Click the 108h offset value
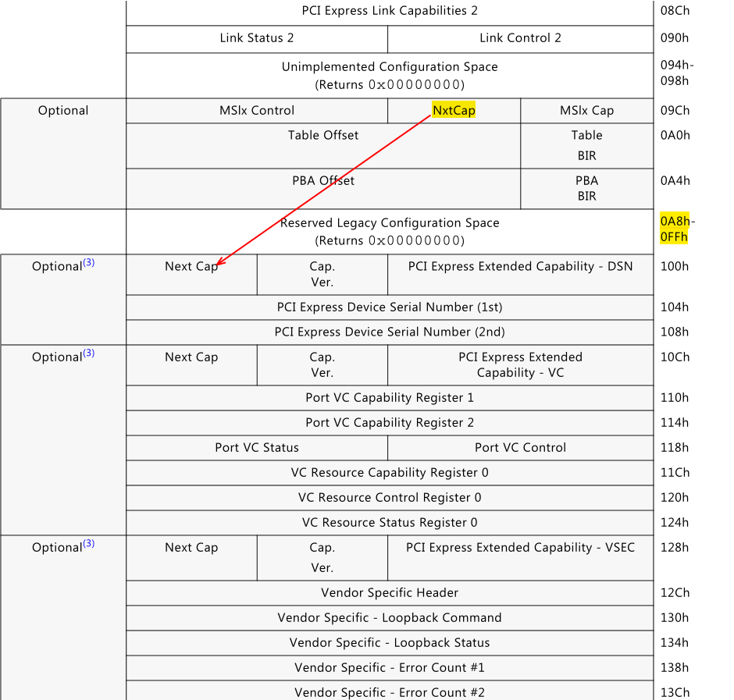 point(675,332)
